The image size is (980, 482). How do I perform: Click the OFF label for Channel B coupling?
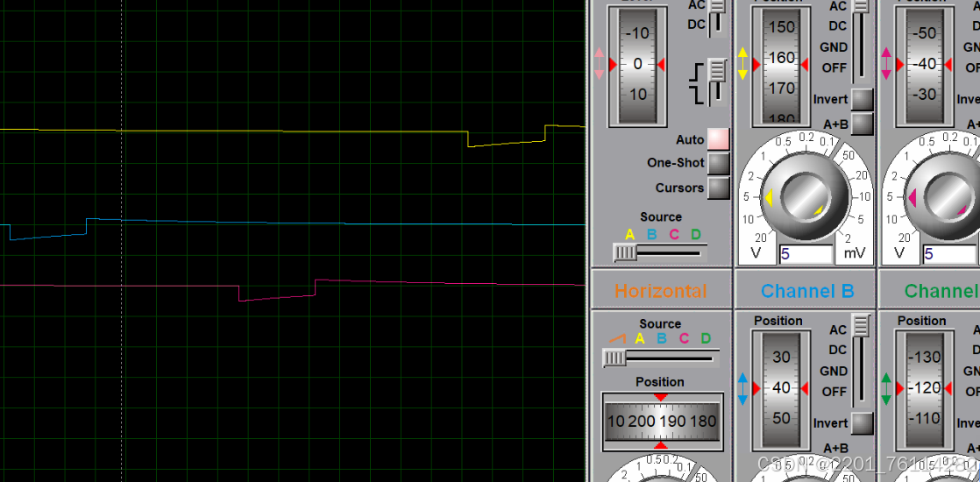pyautogui.click(x=835, y=392)
